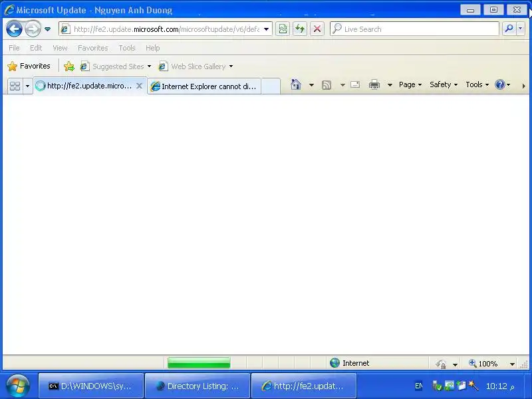
Task: Close the fe2.update.micro tab
Action: (139, 86)
